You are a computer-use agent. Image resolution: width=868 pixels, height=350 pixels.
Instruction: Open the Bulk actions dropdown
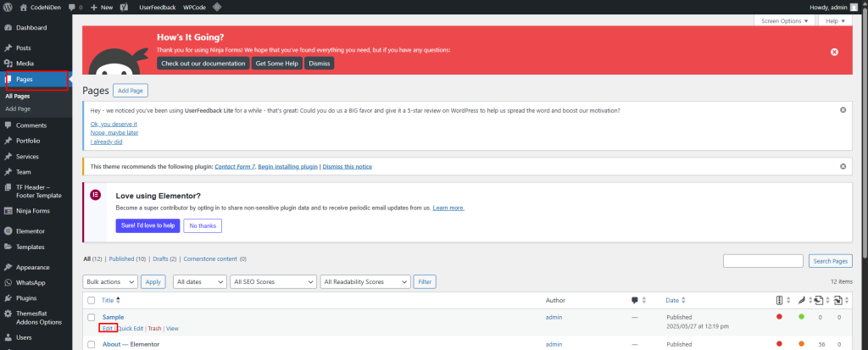[x=109, y=281]
